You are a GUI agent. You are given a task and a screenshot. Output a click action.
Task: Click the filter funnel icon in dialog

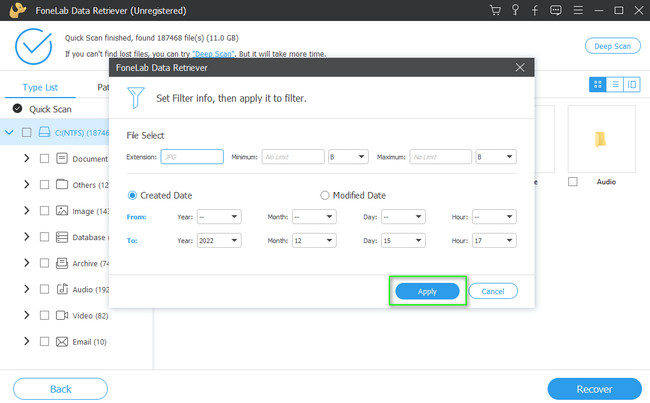pyautogui.click(x=136, y=98)
